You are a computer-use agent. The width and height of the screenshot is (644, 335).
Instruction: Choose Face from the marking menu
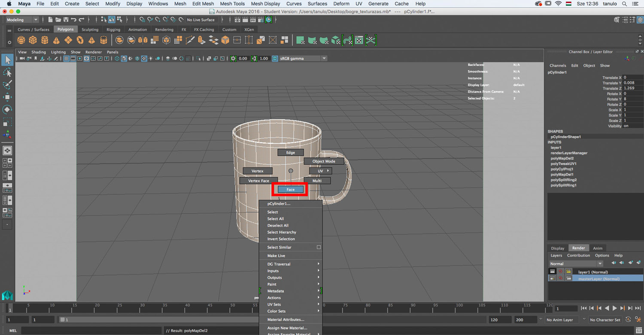point(291,190)
